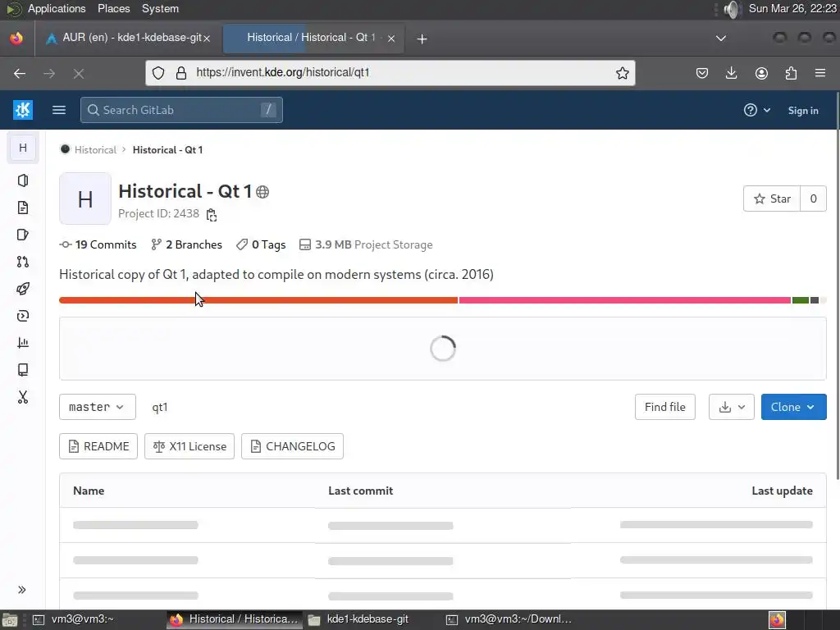The image size is (840, 630).
Task: Open the X11 License button
Action: (189, 446)
